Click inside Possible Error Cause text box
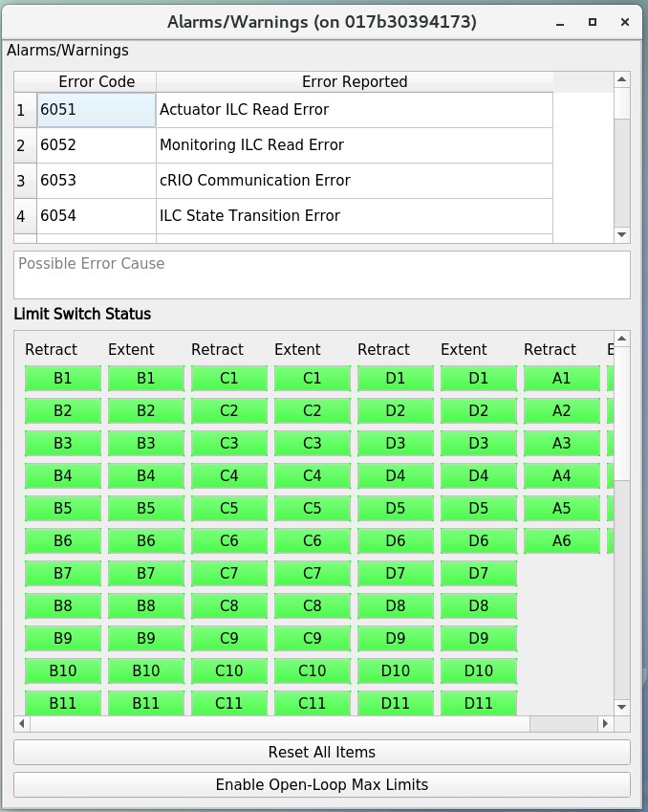Screen dimensions: 648x812 pyautogui.click(x=321, y=274)
